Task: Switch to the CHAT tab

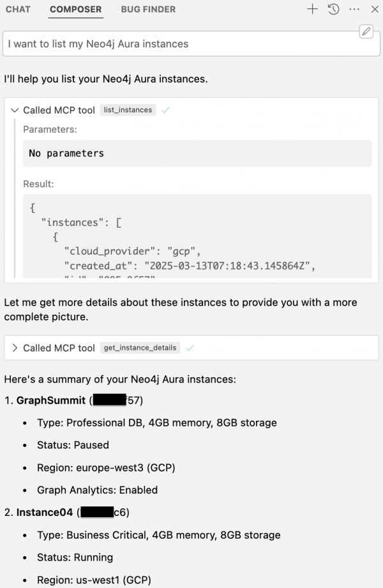Action: tap(18, 9)
